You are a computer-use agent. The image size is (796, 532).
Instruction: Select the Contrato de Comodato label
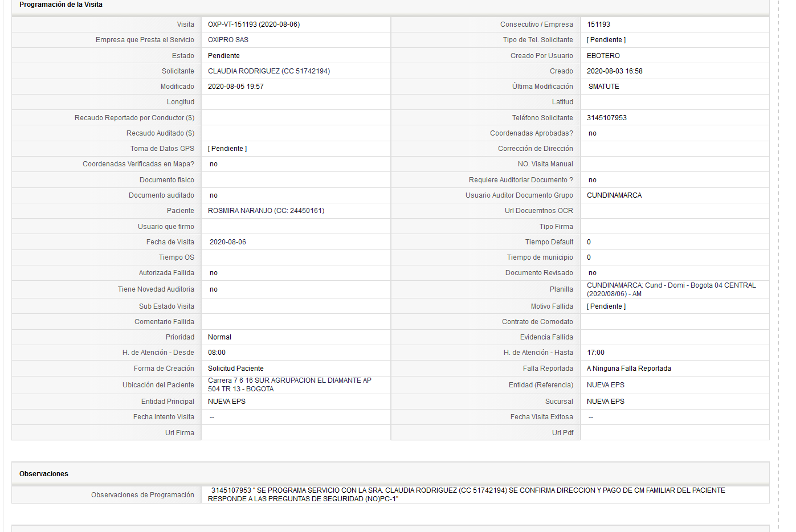[x=537, y=322]
